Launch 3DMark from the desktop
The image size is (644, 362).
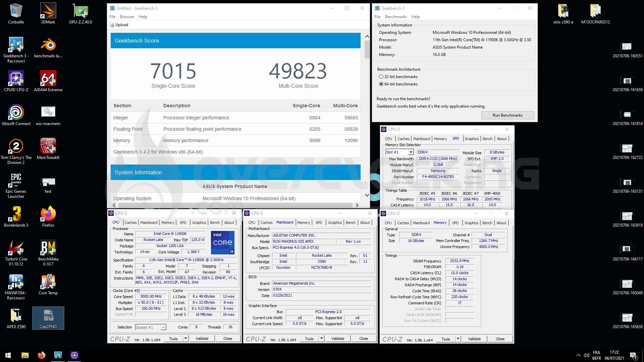coord(48,13)
